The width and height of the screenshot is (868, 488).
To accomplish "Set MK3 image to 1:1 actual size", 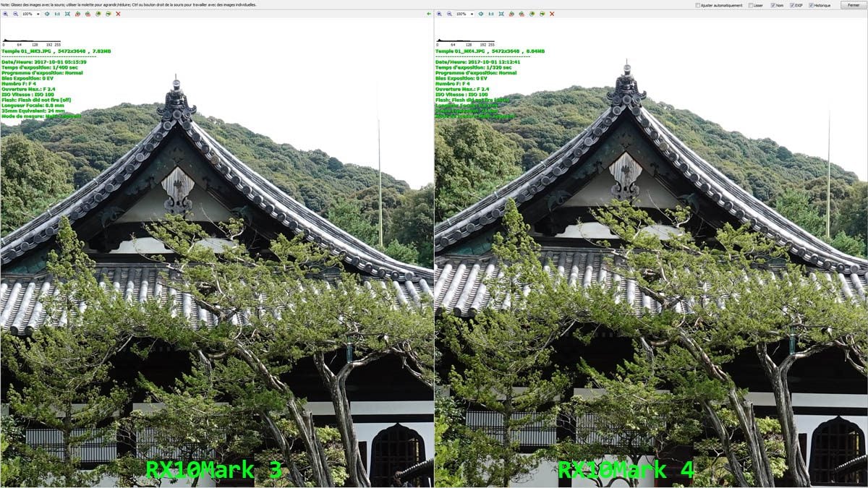I will point(57,14).
